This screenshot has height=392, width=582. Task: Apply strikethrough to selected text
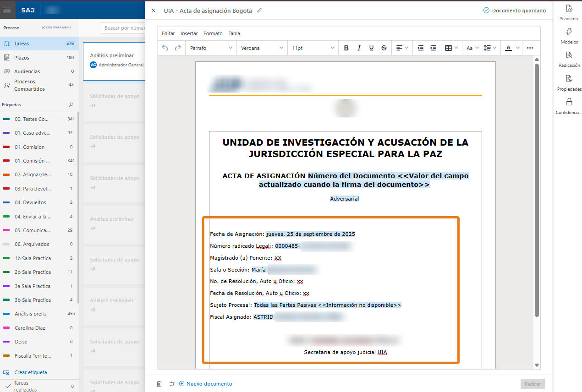click(384, 48)
